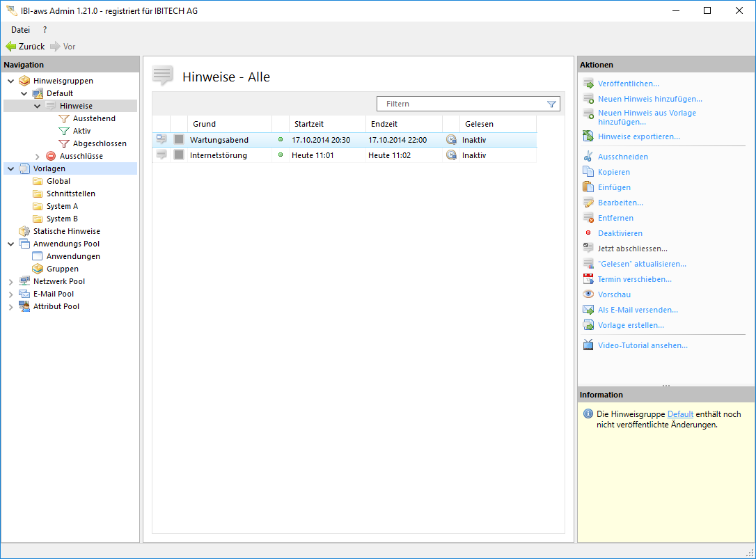Toggle the grey checkbox of Wartungsabend row

click(x=179, y=140)
